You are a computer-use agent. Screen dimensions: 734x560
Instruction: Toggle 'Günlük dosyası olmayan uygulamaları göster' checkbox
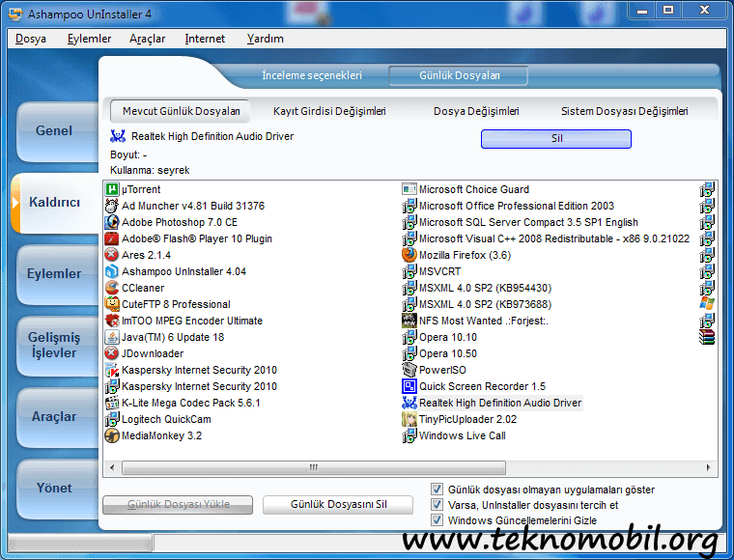tap(437, 490)
